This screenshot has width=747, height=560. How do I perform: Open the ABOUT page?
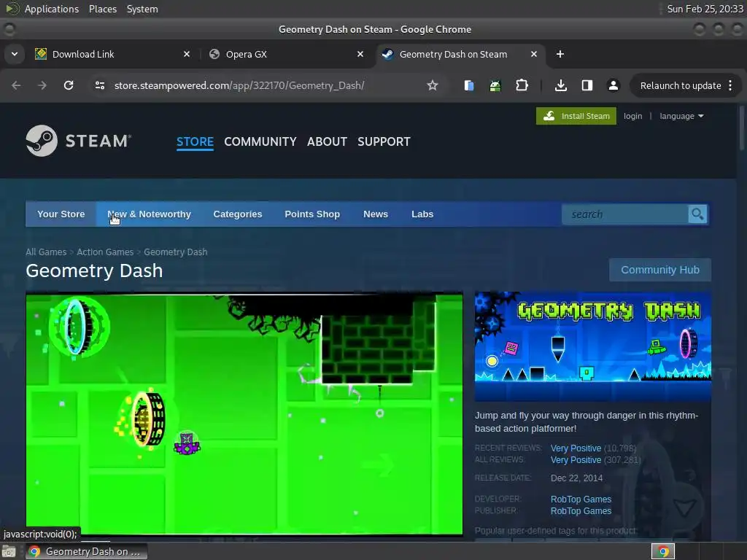(327, 141)
